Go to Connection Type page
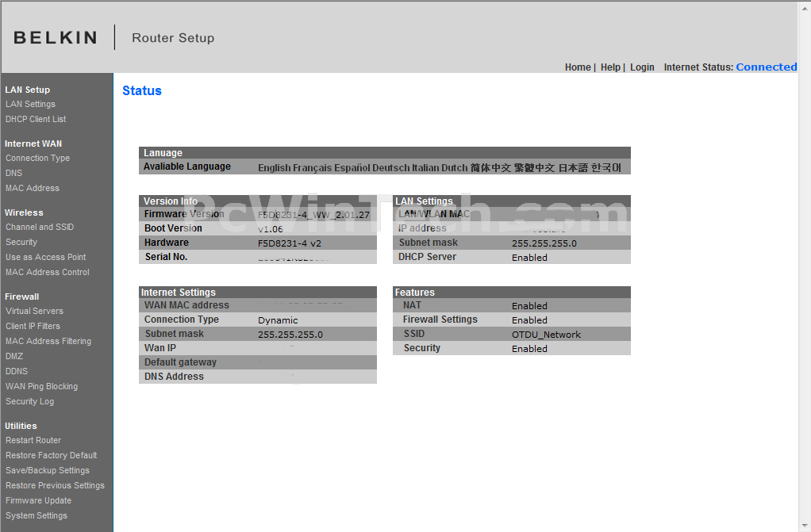The width and height of the screenshot is (811, 532). (38, 158)
